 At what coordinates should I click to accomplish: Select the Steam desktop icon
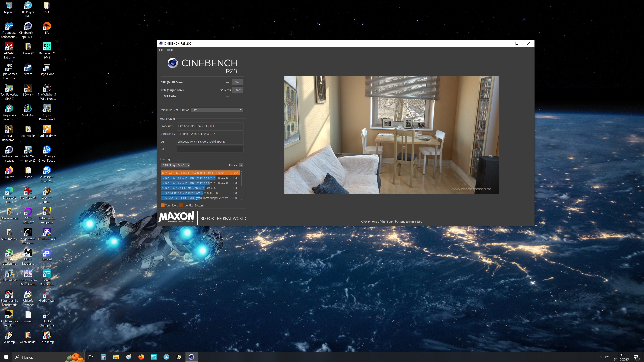pyautogui.click(x=28, y=68)
